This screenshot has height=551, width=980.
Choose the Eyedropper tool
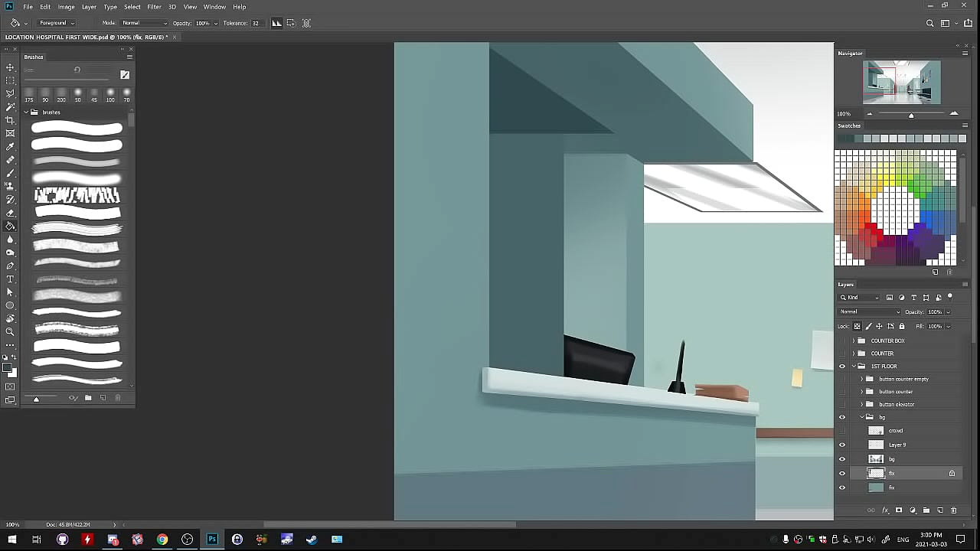[10, 146]
